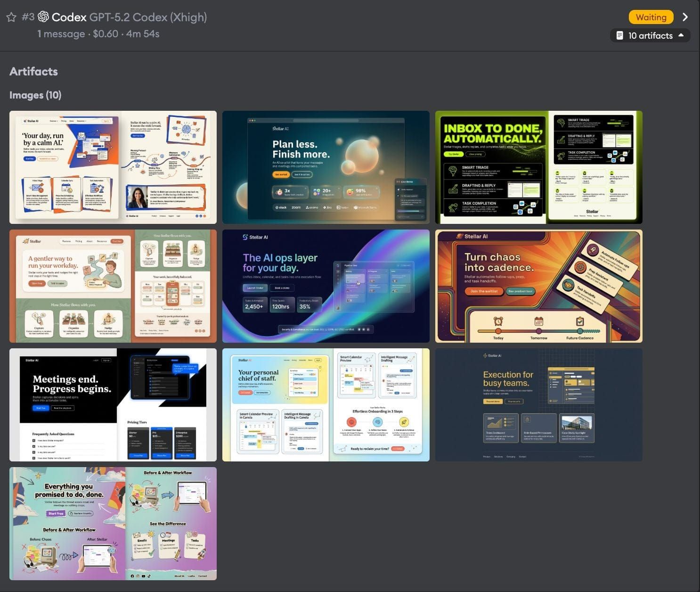Image resolution: width=700 pixels, height=592 pixels.
Task: View the 'Turn chaos into cadence' artwork
Action: 538,286
